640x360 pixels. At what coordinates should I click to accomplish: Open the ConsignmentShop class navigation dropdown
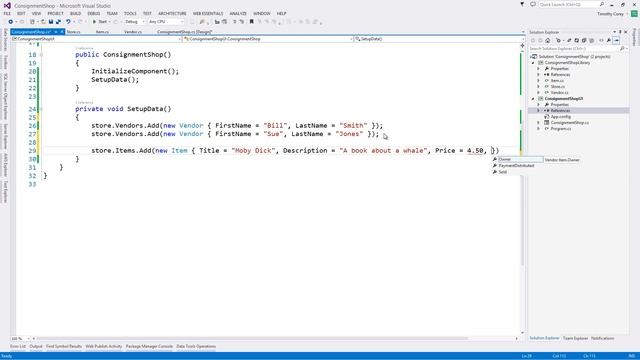268,39
